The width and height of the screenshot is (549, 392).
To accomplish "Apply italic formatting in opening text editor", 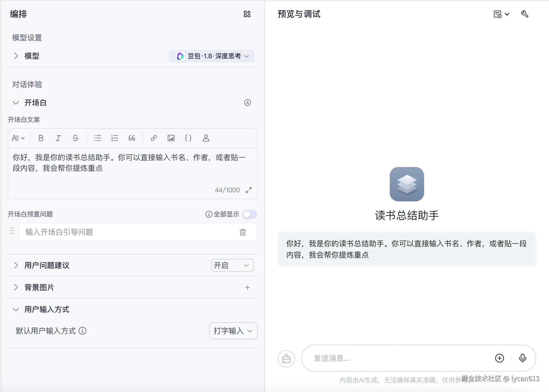I will click(58, 138).
